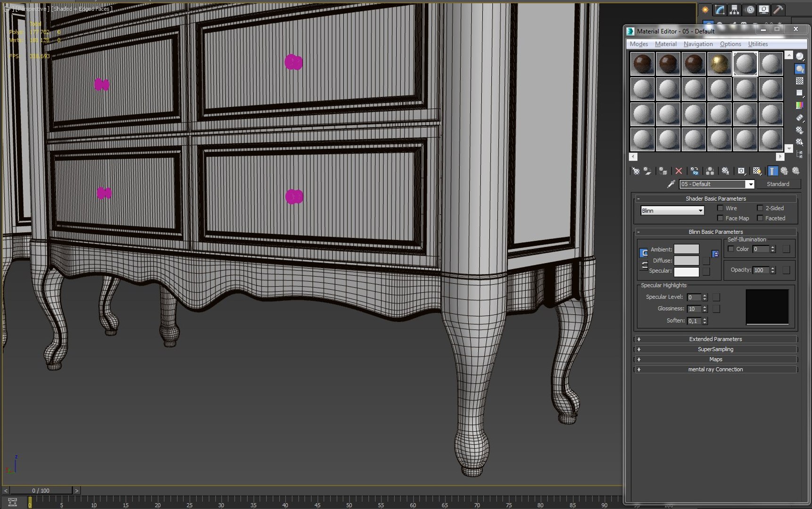Image resolution: width=812 pixels, height=509 pixels.
Task: Click Video Color Check icon
Action: click(x=800, y=106)
